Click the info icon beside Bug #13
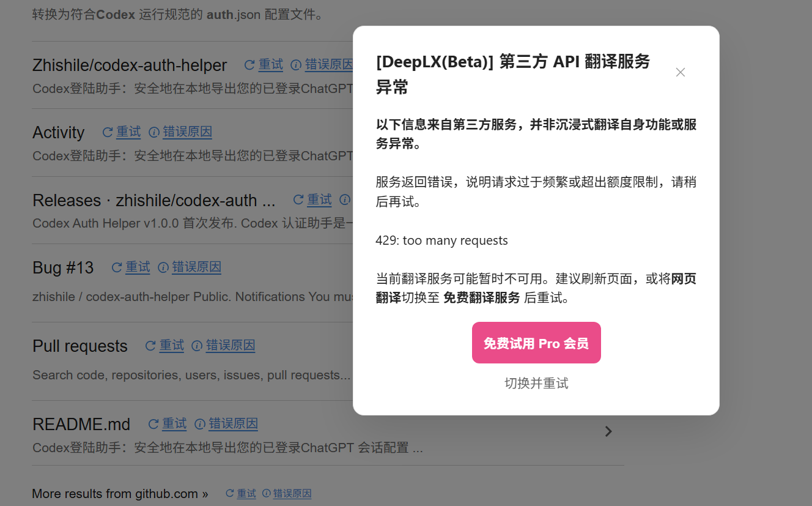 [163, 267]
